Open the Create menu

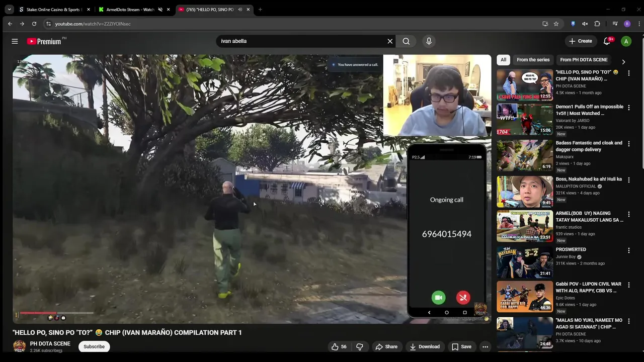[581, 41]
